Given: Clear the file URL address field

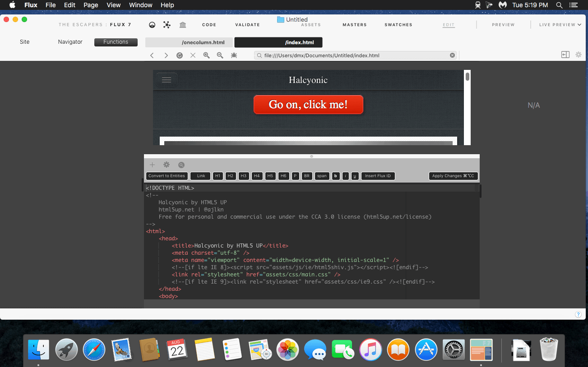Looking at the screenshot, I should click(452, 55).
